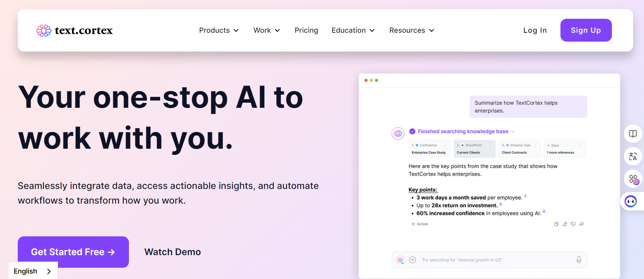Screen dimensions: 644x279
Task: Expand the Resources dropdown menu
Action: pos(412,30)
